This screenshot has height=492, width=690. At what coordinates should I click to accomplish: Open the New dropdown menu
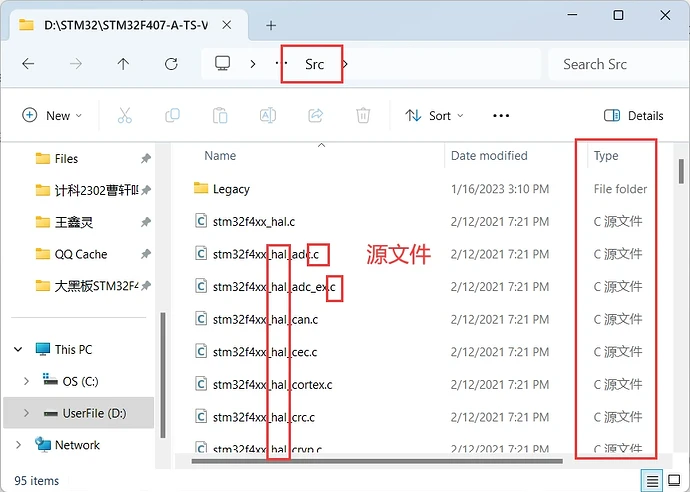click(52, 115)
